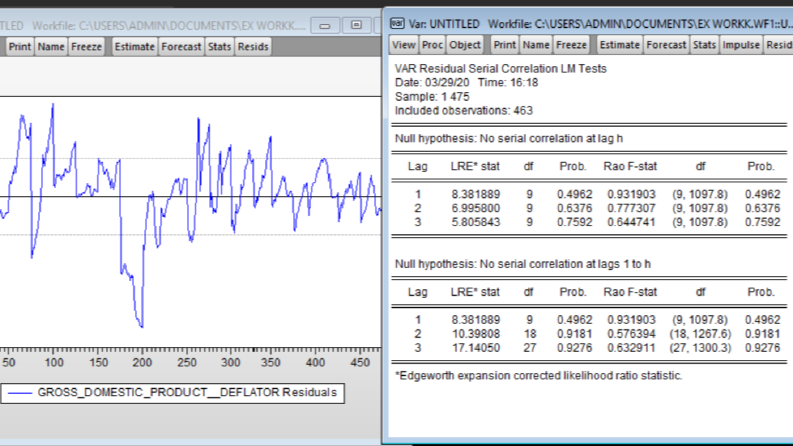Click Stats in the left graph window

(x=219, y=47)
